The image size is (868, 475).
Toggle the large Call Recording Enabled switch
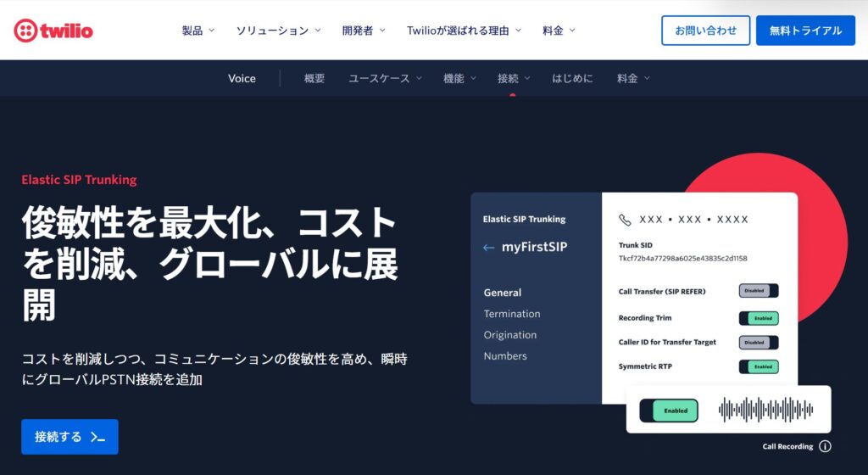[x=669, y=411]
